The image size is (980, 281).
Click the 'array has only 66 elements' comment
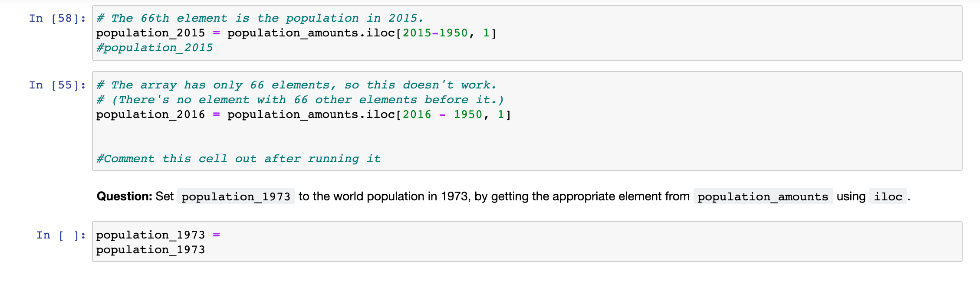click(x=296, y=85)
